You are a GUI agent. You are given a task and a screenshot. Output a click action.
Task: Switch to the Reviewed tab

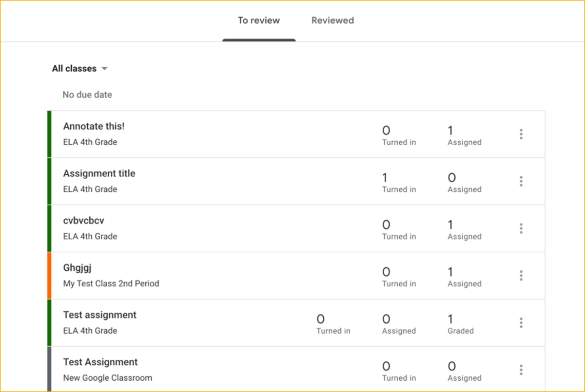332,20
